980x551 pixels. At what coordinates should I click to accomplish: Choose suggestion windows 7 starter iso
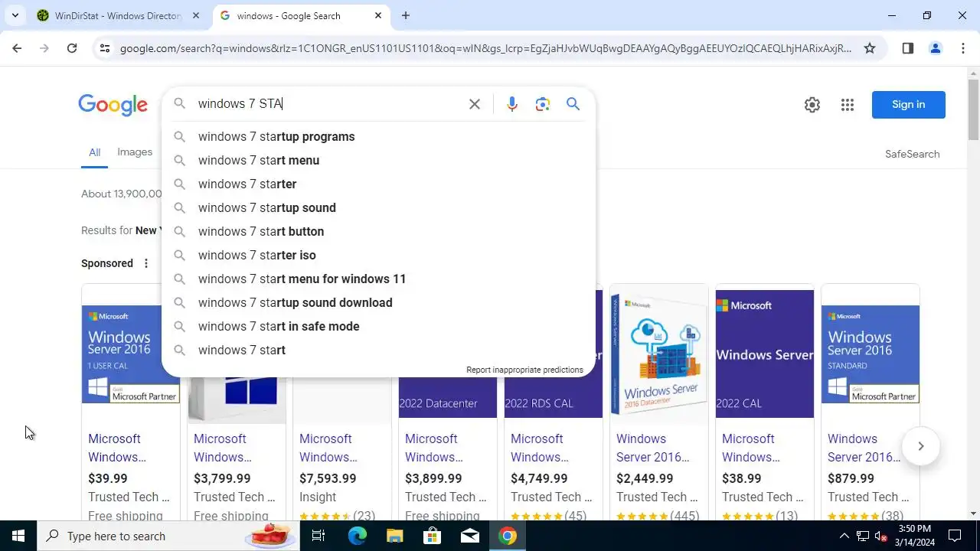378,255
